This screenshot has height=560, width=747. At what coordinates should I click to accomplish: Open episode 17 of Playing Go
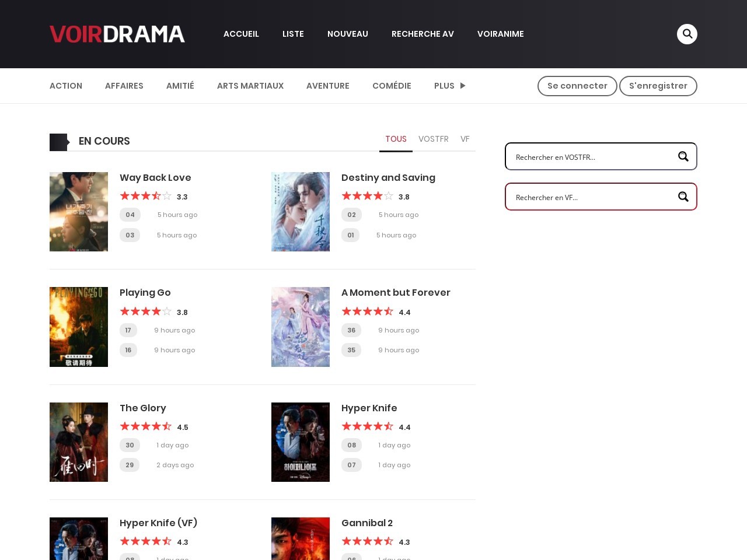point(128,330)
